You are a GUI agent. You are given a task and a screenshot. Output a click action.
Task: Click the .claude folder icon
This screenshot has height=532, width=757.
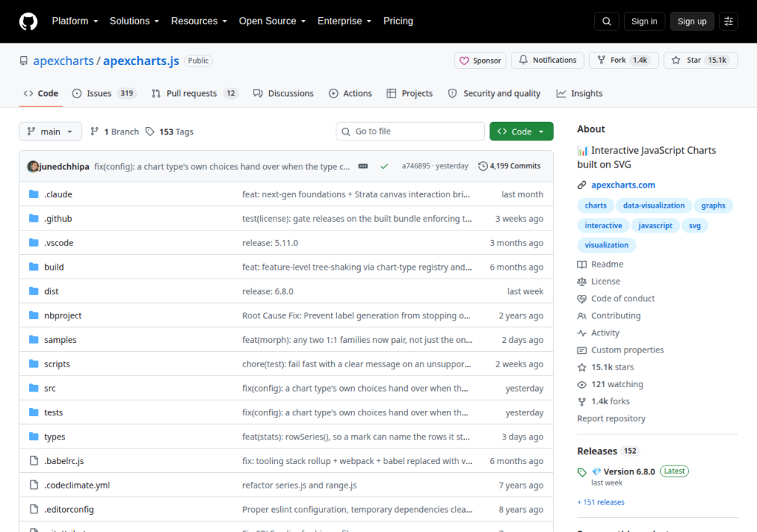(34, 194)
